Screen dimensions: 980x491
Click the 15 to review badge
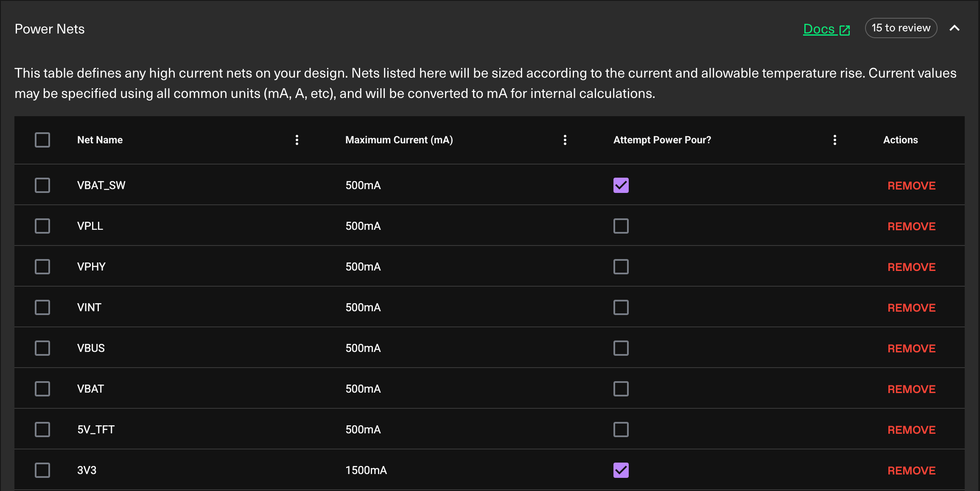pos(901,28)
